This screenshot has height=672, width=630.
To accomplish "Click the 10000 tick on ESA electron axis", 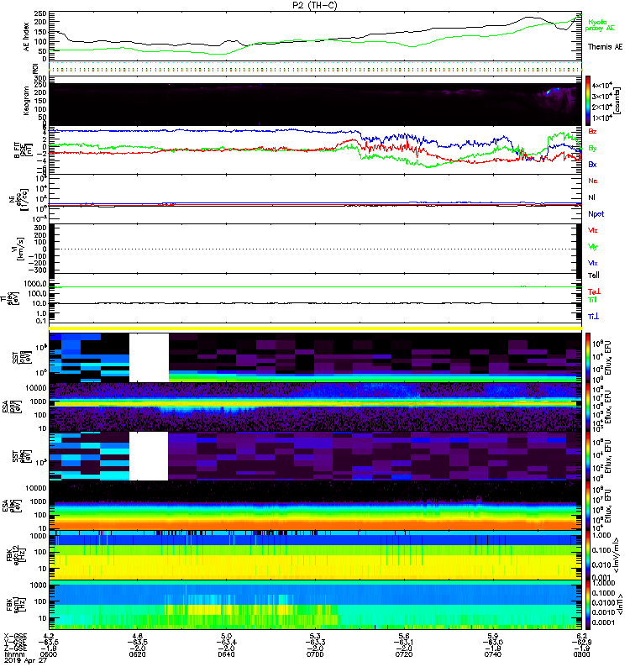I will [36, 488].
